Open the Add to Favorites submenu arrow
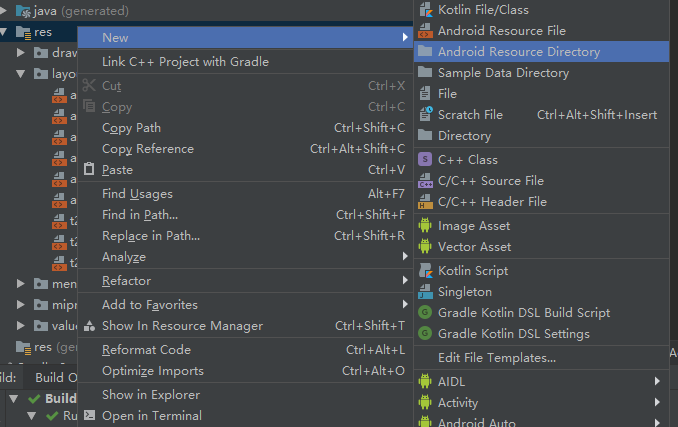Image resolution: width=678 pixels, height=427 pixels. [x=405, y=304]
